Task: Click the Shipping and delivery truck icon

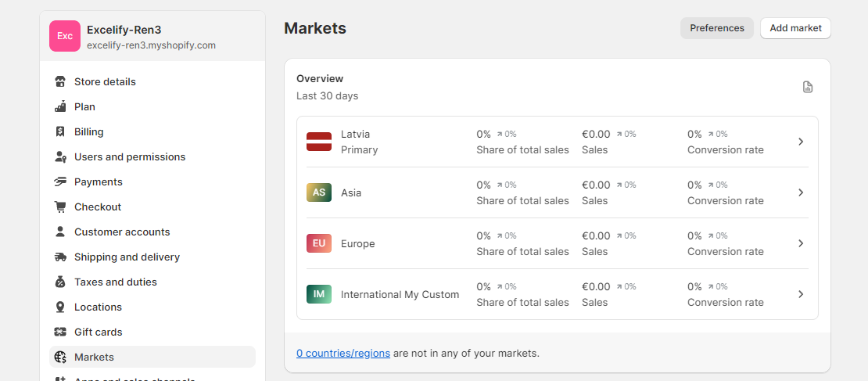Action: tap(60, 257)
